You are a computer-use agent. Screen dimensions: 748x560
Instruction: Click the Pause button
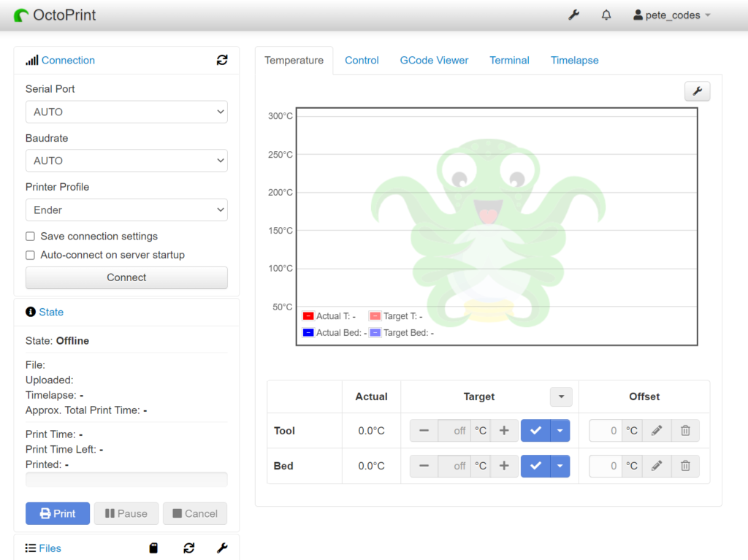pyautogui.click(x=126, y=513)
